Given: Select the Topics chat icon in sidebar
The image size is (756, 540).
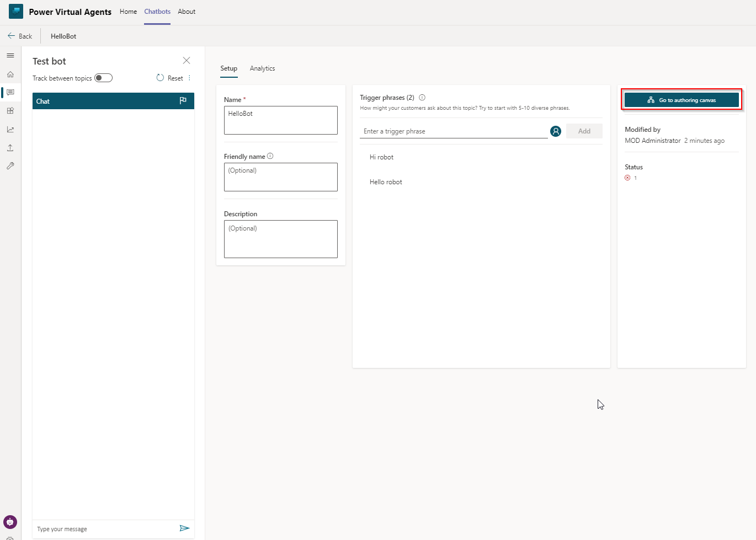Looking at the screenshot, I should [10, 93].
